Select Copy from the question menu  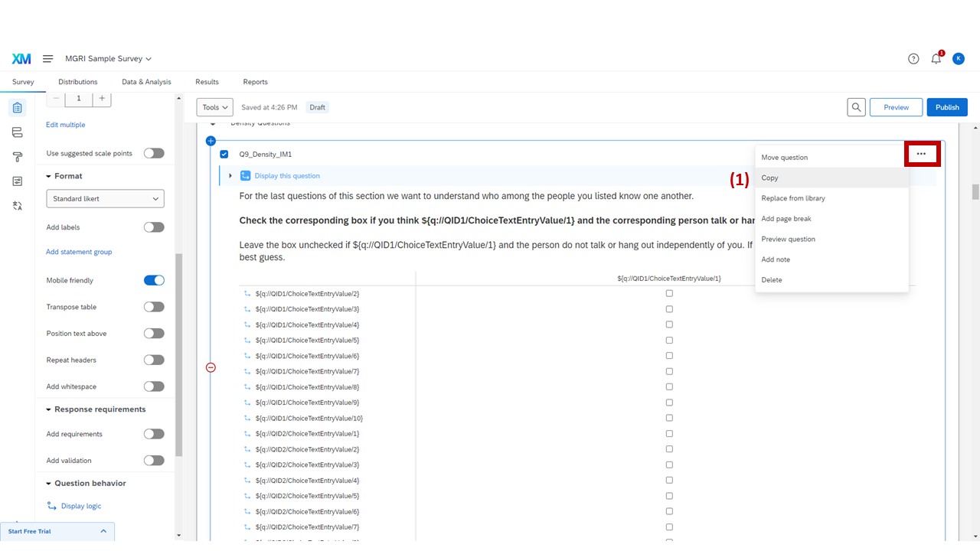[769, 178]
